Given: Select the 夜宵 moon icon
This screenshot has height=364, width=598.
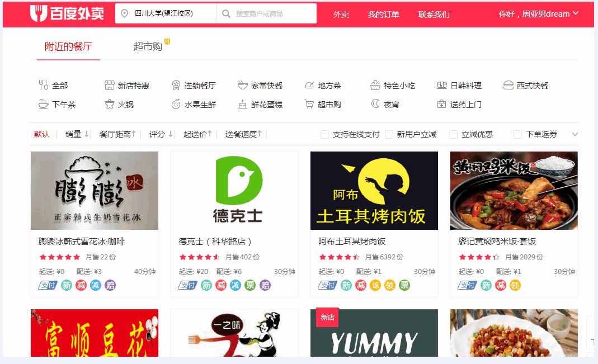Looking at the screenshot, I should click(375, 103).
